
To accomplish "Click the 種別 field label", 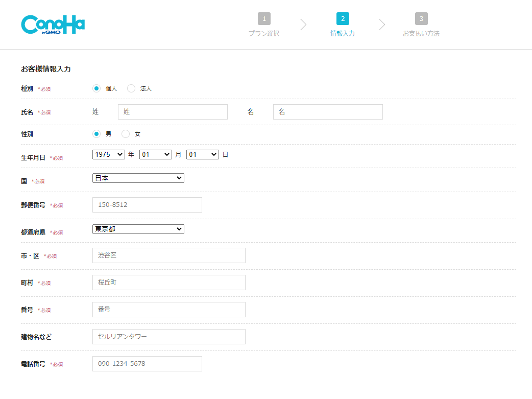I will point(27,88).
